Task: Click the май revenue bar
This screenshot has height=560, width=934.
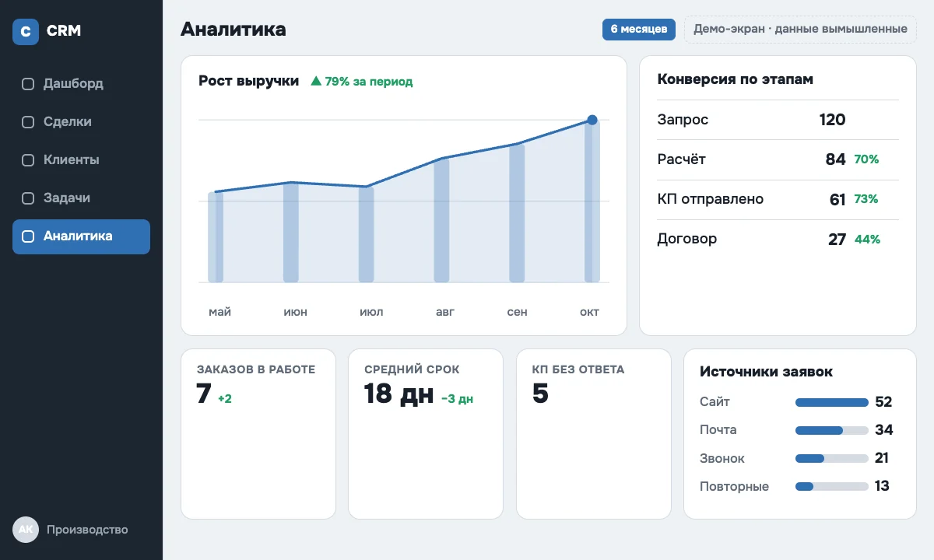Action: (x=216, y=237)
